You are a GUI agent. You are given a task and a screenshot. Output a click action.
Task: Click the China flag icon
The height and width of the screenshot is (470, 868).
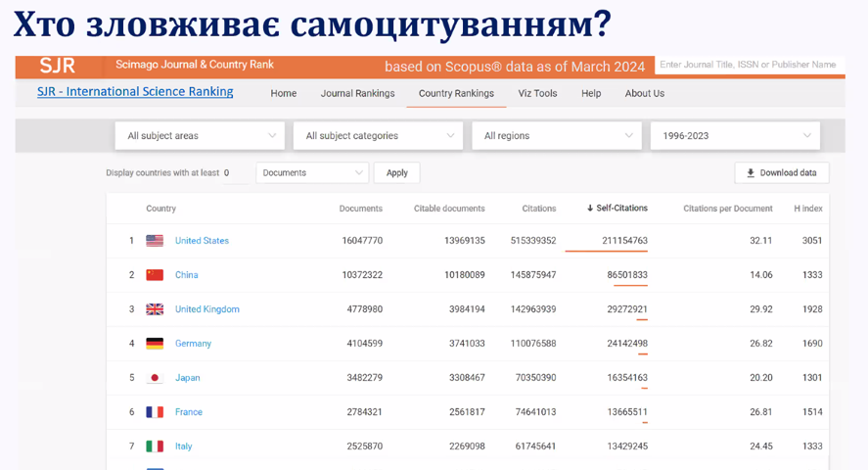[155, 274]
